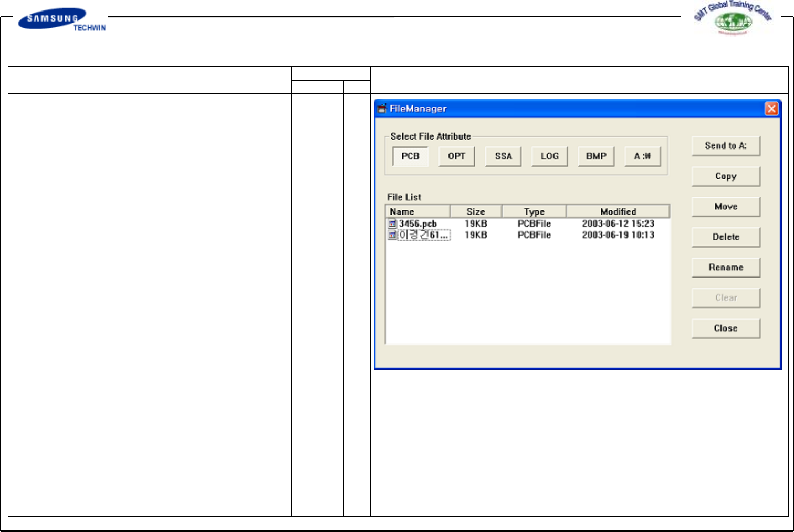Show LOG files in the list

[549, 156]
